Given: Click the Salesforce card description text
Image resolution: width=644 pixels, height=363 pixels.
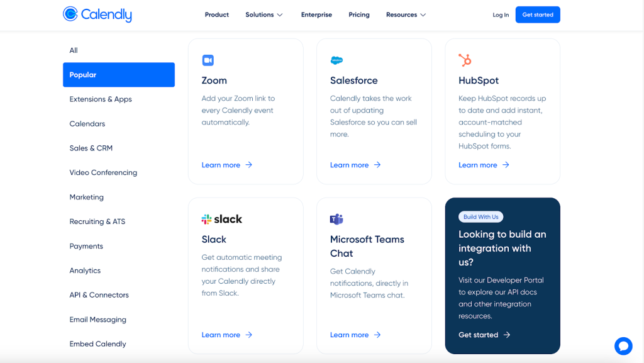Looking at the screenshot, I should pos(374,116).
